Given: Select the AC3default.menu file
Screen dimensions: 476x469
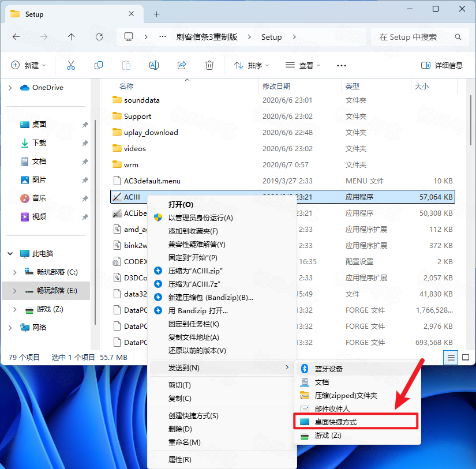Looking at the screenshot, I should (x=152, y=181).
